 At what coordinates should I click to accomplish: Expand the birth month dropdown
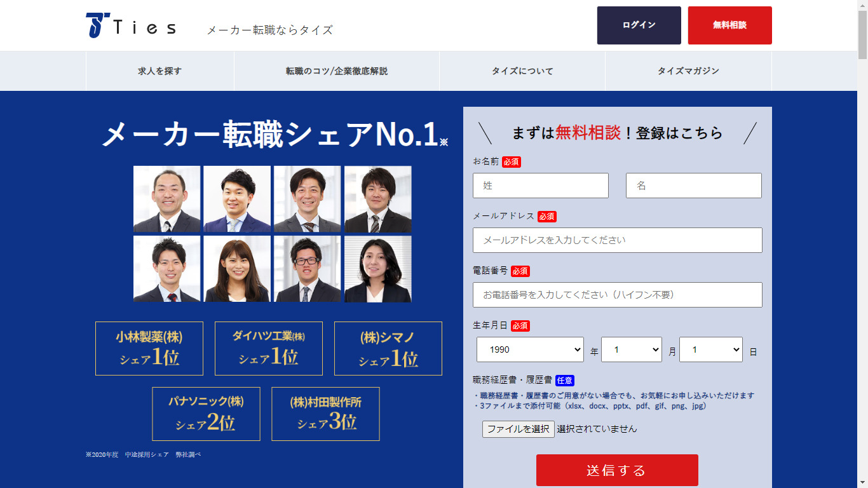632,349
